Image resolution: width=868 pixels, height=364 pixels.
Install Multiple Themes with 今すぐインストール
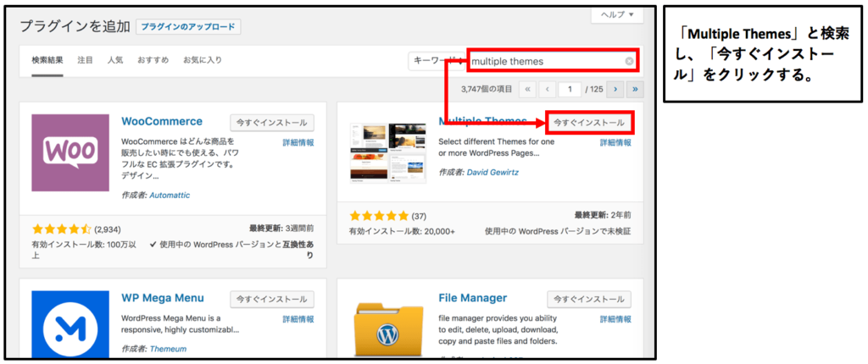[x=589, y=123]
